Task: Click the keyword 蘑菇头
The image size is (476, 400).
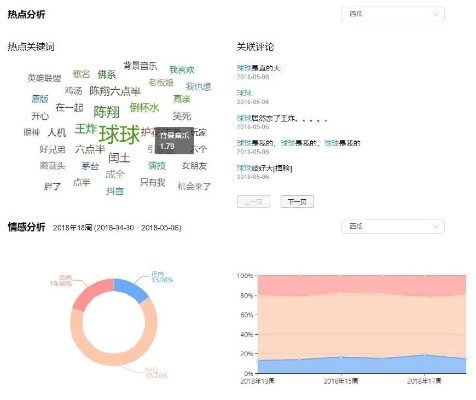Action: point(52,166)
